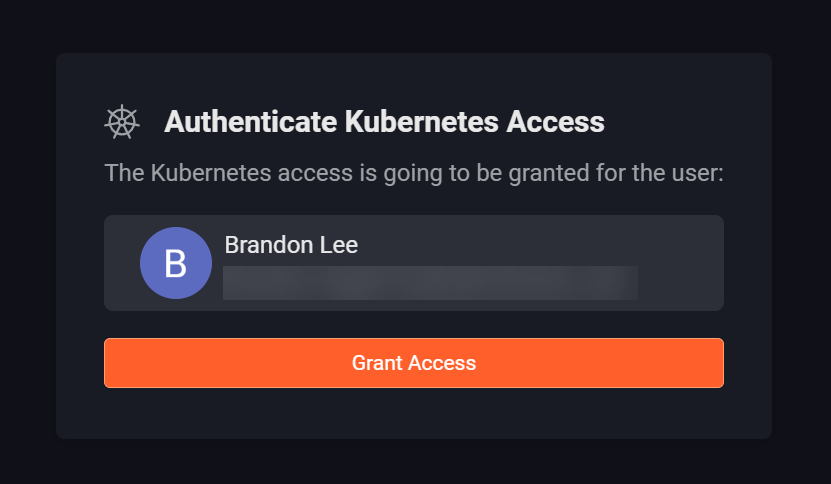The width and height of the screenshot is (831, 484).
Task: Click the word Access in the heading
Action: click(556, 122)
